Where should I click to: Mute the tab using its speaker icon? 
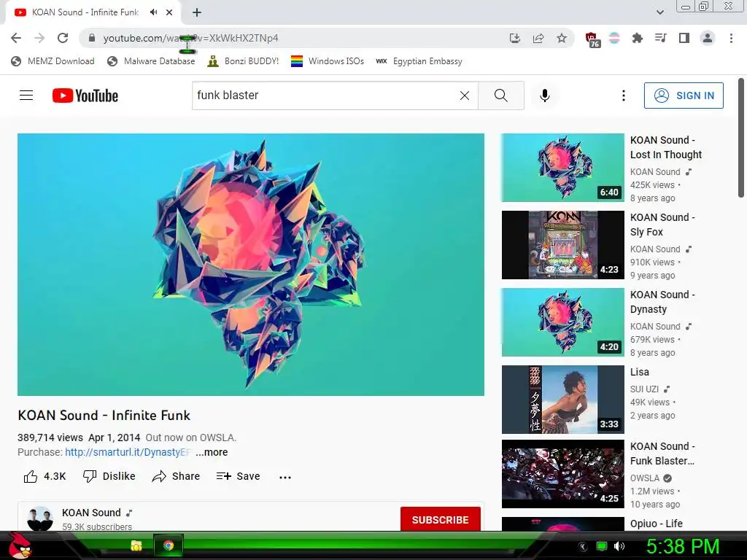(x=153, y=12)
